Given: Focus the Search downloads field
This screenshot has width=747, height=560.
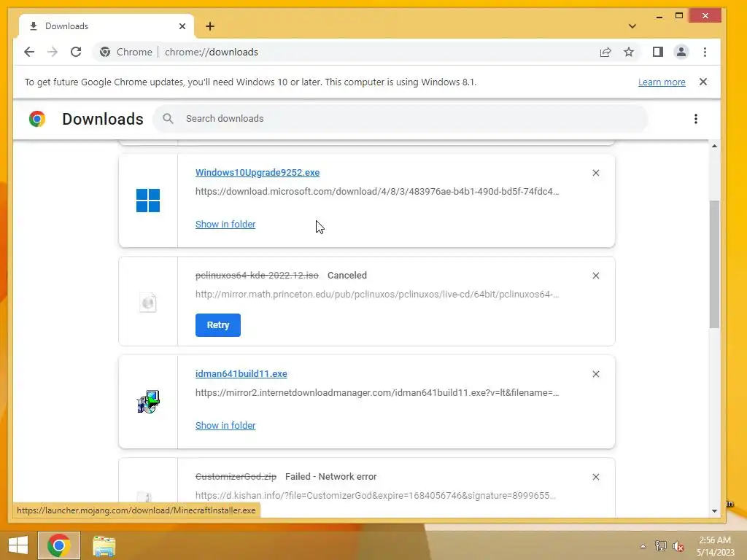Looking at the screenshot, I should [400, 119].
